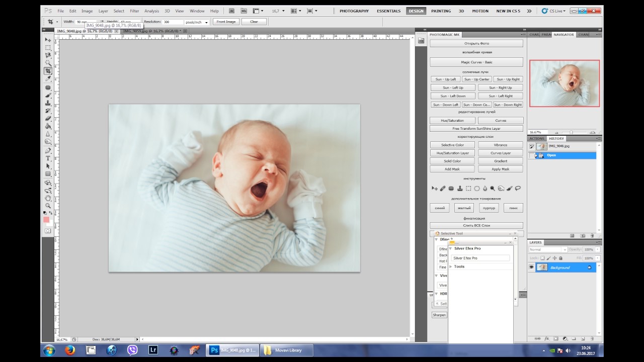
Task: Toggle the Open history state checkbox
Action: coord(532,156)
